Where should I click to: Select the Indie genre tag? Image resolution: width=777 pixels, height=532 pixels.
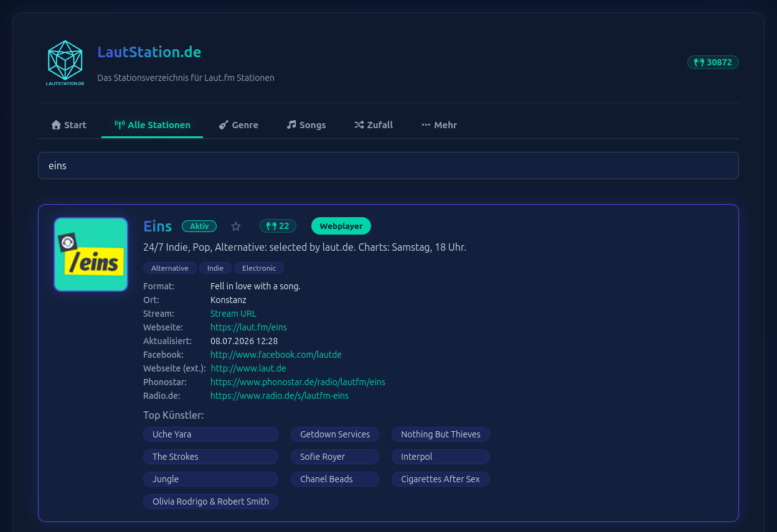pos(215,268)
